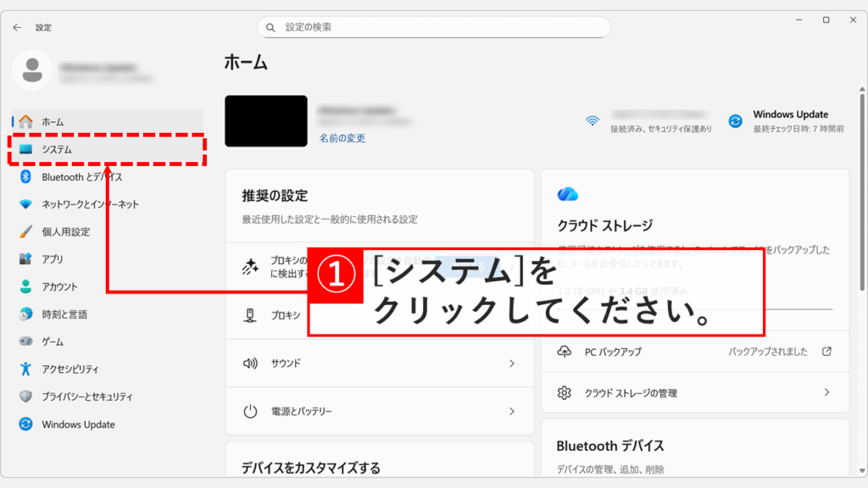Click the back arrow button
This screenshot has width=868, height=488.
(x=17, y=27)
